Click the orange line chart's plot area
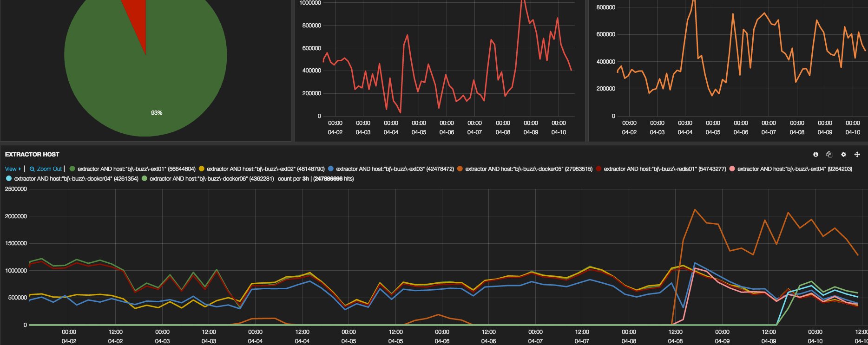This screenshot has width=868, height=345. 739,60
